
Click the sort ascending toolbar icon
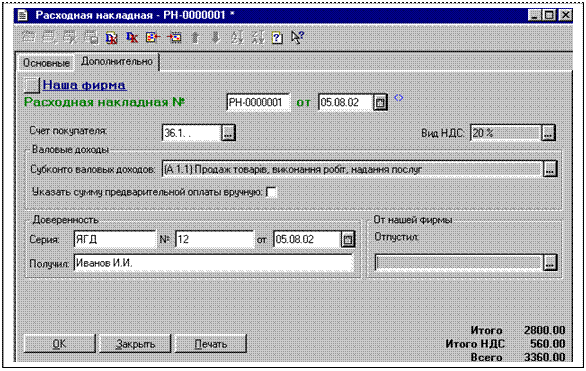[237, 37]
